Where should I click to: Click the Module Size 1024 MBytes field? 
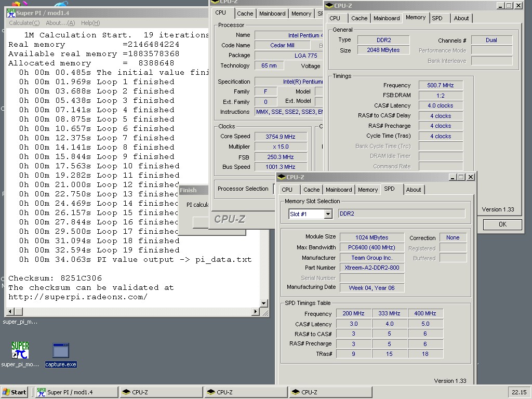[x=372, y=237]
